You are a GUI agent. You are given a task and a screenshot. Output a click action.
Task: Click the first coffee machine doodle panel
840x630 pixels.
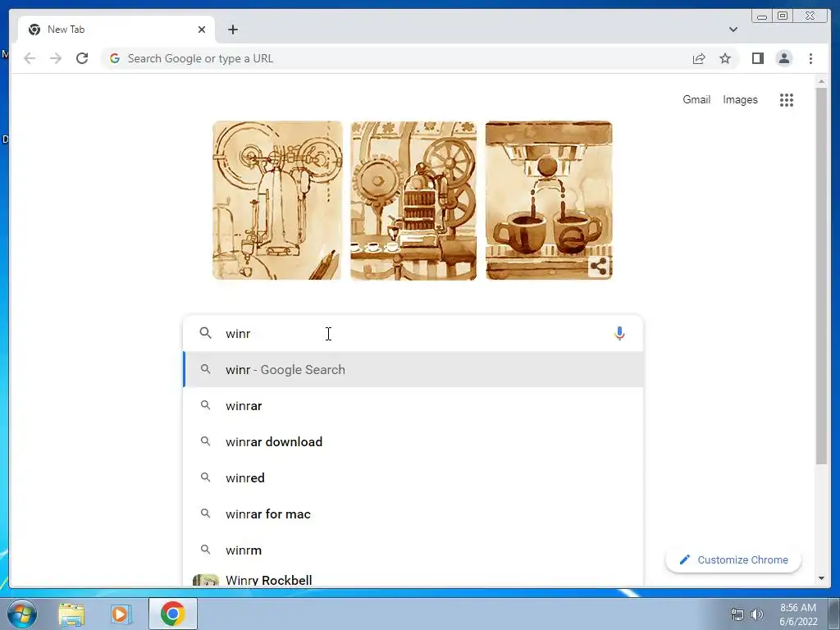pos(277,200)
